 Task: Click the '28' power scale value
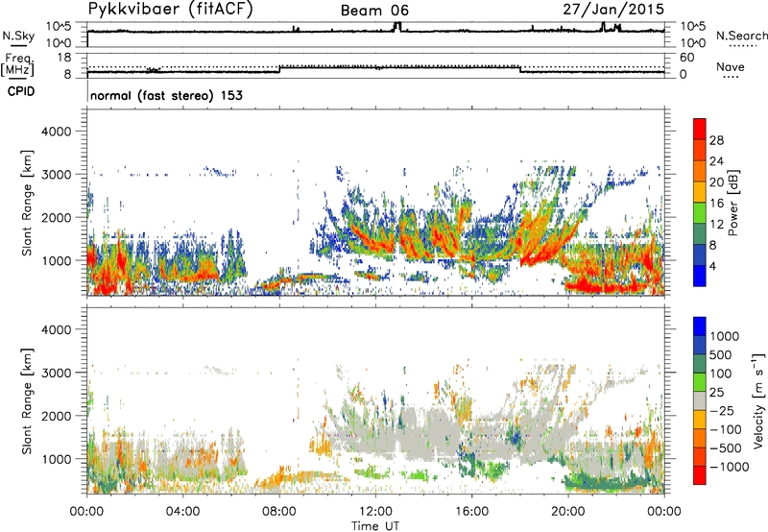[716, 140]
